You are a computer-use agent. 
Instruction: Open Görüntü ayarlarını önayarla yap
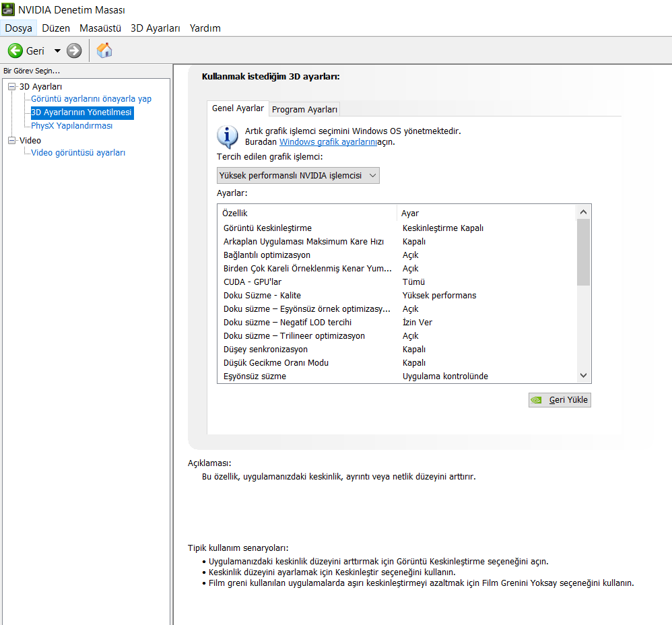coord(91,99)
